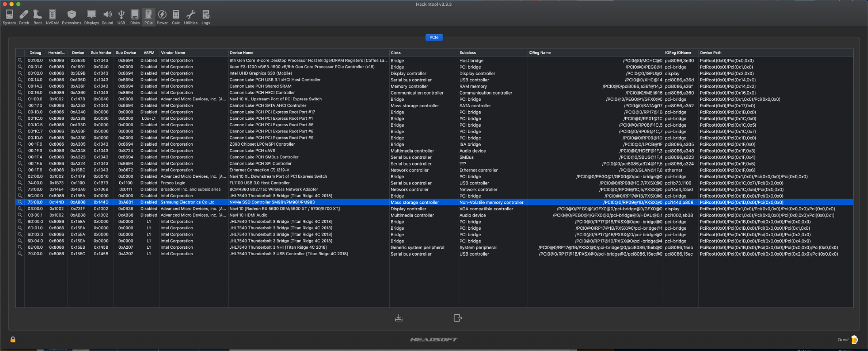Open the Disks section
The width and height of the screenshot is (868, 351).
[135, 17]
